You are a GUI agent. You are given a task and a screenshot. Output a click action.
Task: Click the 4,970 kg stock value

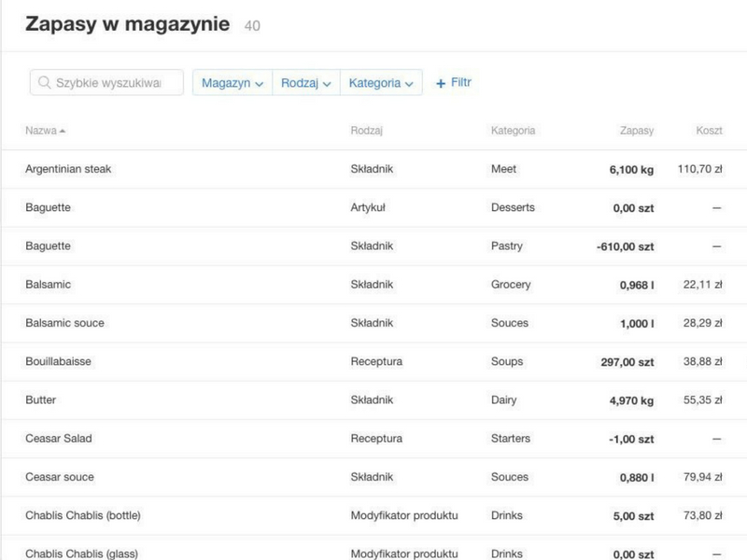coord(631,401)
